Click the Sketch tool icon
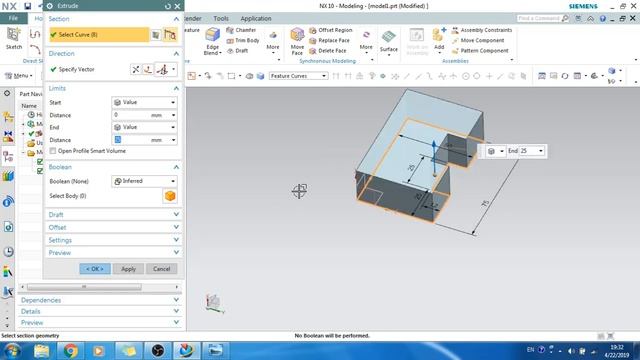 click(13, 35)
